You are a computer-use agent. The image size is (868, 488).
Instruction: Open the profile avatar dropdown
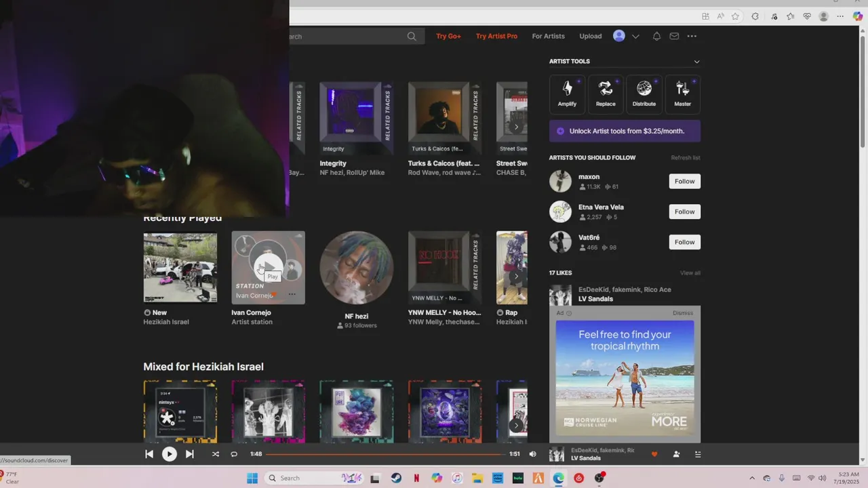tap(626, 36)
